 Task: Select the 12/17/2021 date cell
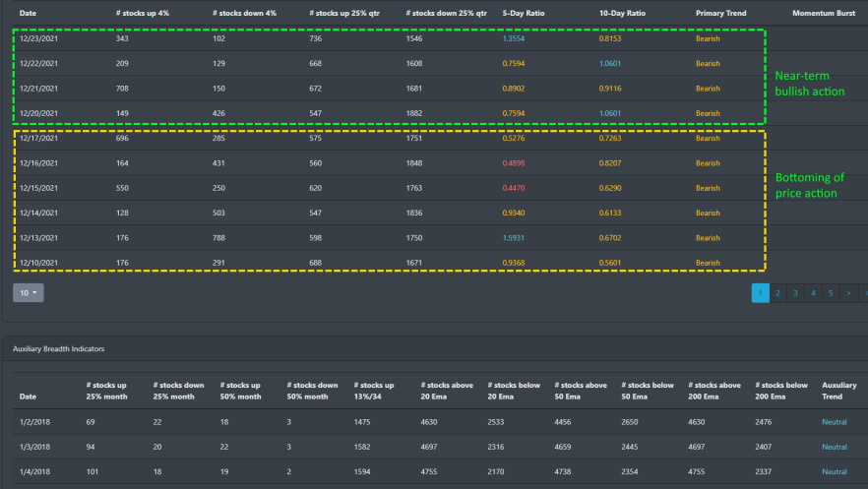(38, 138)
